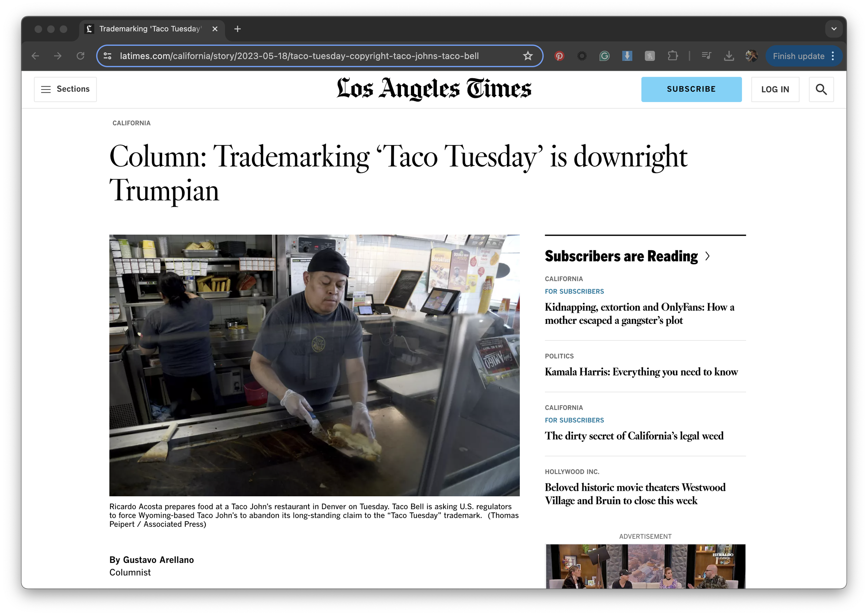Click the gray square extension icon

[x=650, y=56]
